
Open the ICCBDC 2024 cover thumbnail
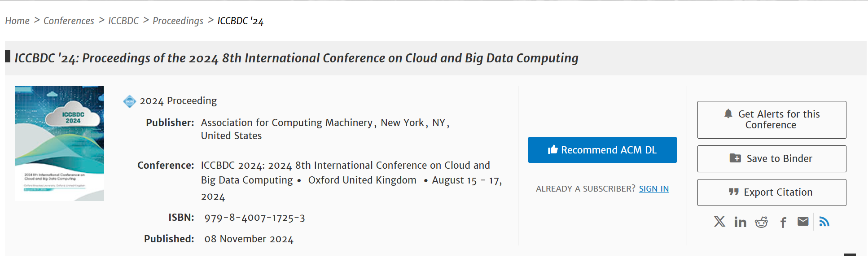tap(60, 144)
